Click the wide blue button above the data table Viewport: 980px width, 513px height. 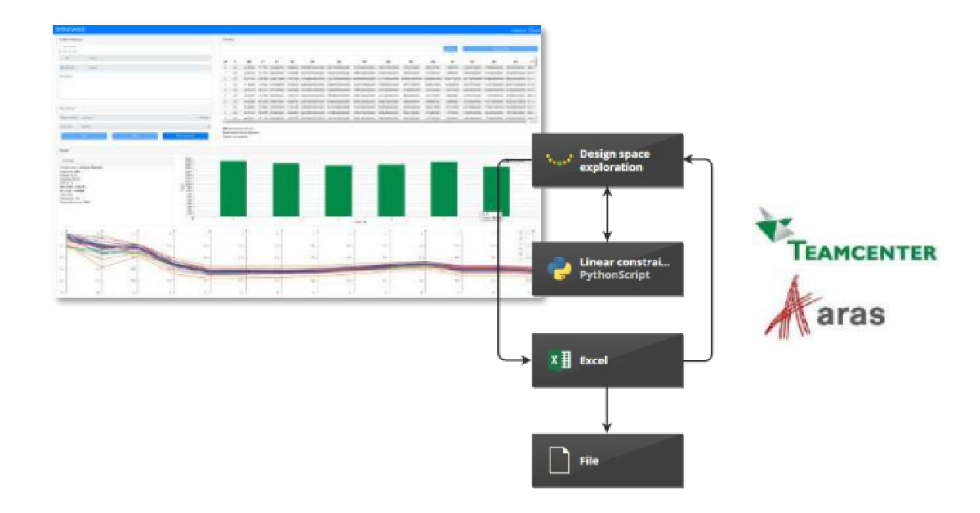[x=500, y=49]
